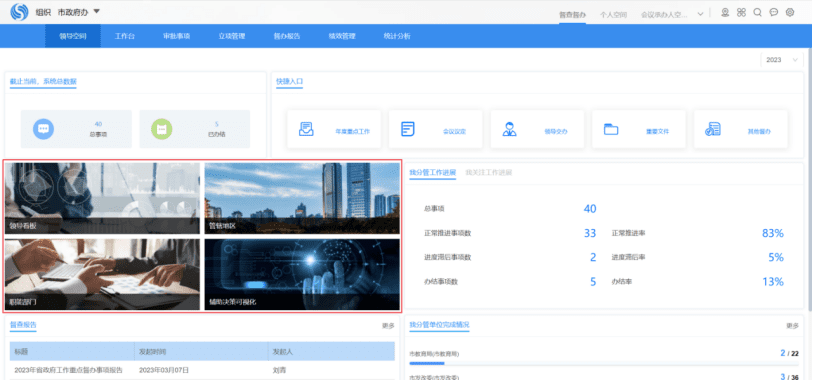Click the 会议议定 document icon
The height and width of the screenshot is (381, 813).
[408, 129]
